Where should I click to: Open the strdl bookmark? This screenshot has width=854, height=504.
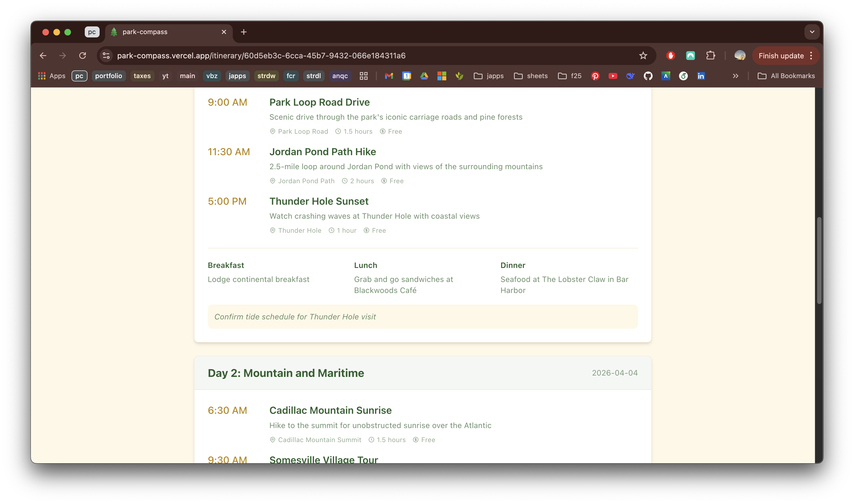[x=314, y=76]
